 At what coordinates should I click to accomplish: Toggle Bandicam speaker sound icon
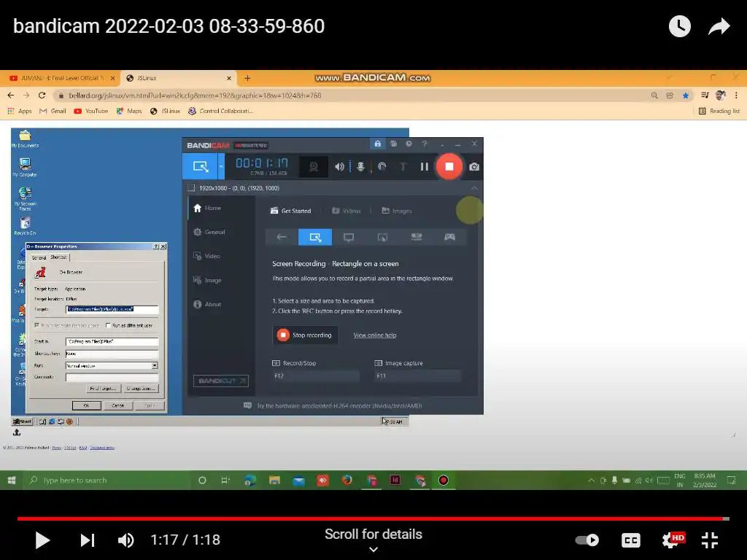(x=339, y=167)
